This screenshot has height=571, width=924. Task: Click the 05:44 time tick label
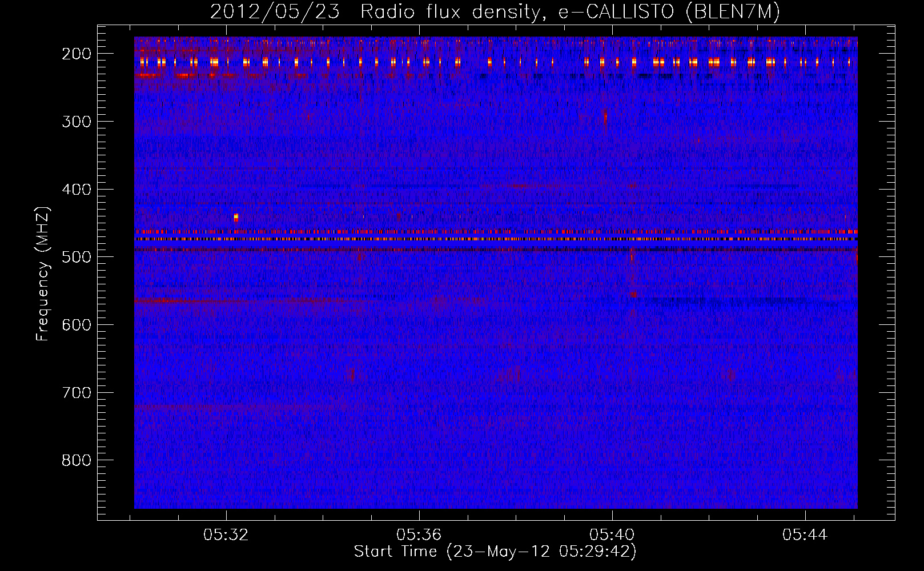tap(805, 535)
